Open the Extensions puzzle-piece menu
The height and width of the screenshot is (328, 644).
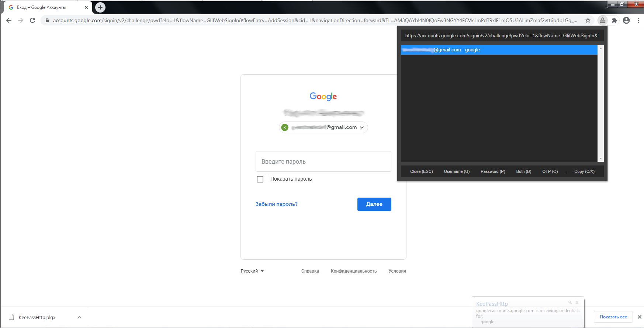[614, 20]
